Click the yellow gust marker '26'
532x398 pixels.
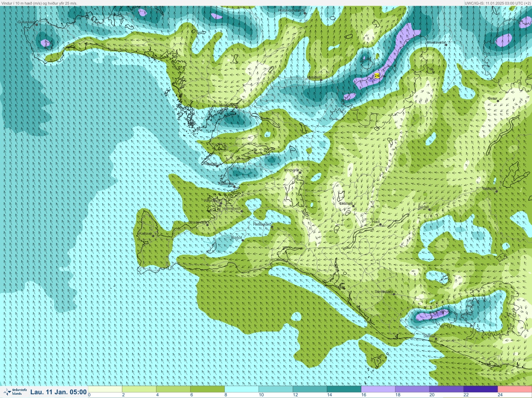pos(377,76)
